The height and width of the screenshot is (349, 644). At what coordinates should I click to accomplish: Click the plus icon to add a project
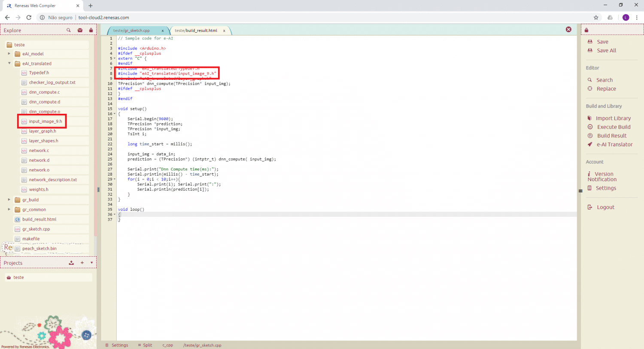82,263
